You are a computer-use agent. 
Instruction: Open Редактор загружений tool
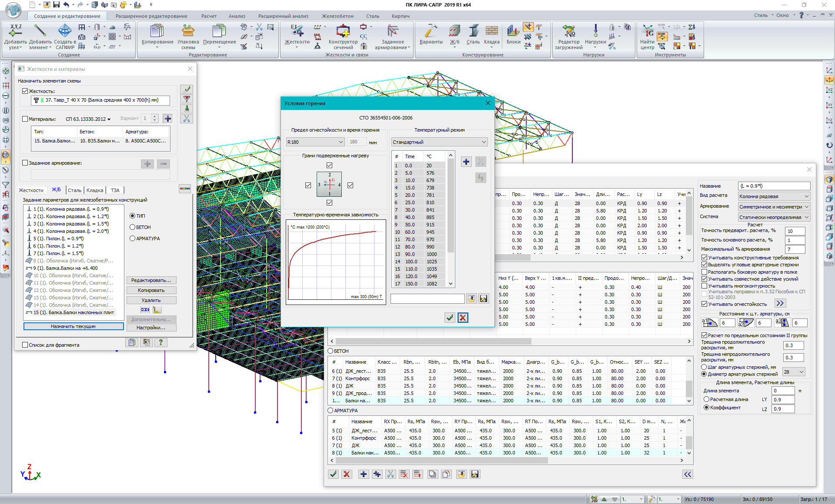coord(568,31)
